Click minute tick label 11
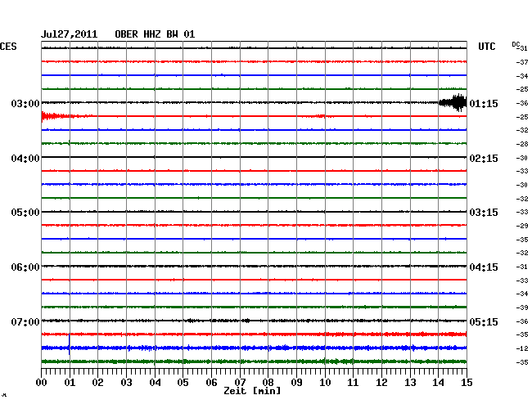 353,382
